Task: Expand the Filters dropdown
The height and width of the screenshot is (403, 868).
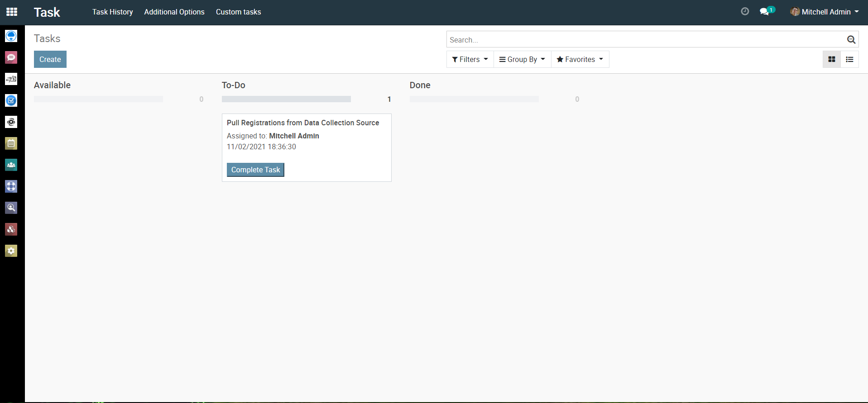Action: coord(470,59)
